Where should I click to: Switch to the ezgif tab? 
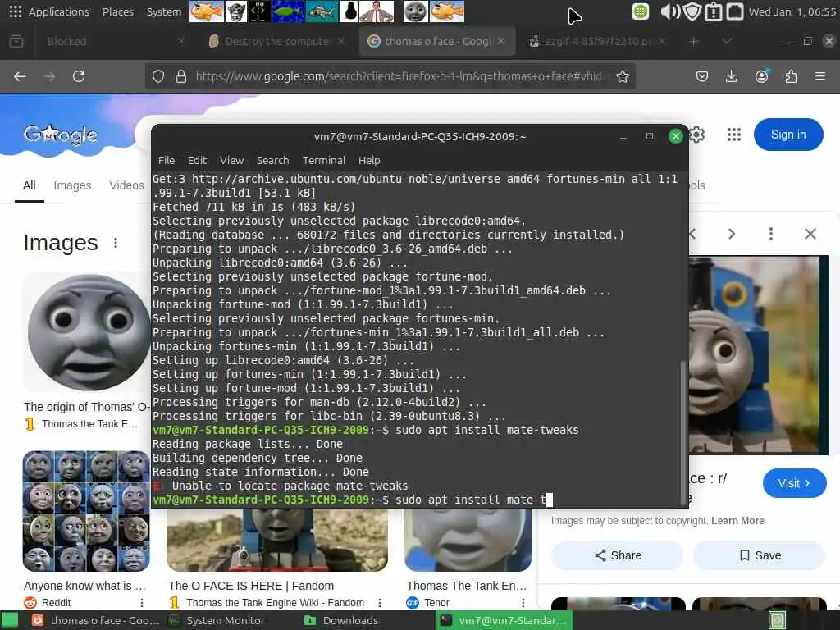click(597, 41)
